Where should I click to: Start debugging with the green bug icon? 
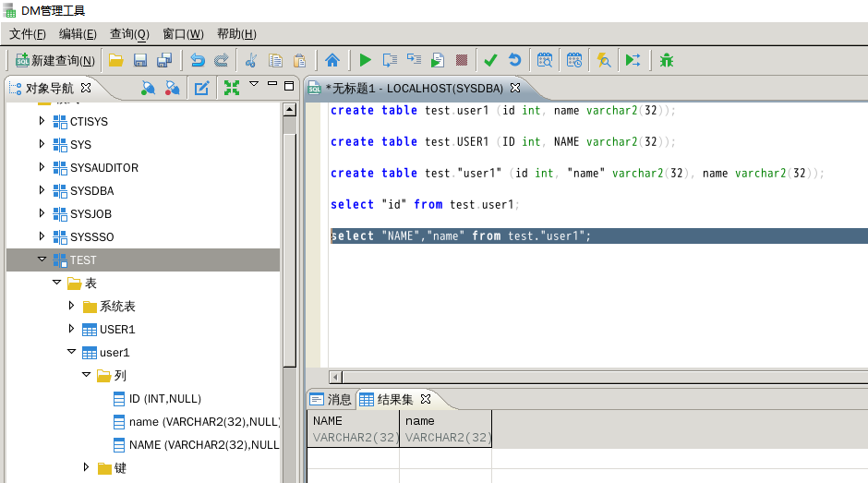667,60
